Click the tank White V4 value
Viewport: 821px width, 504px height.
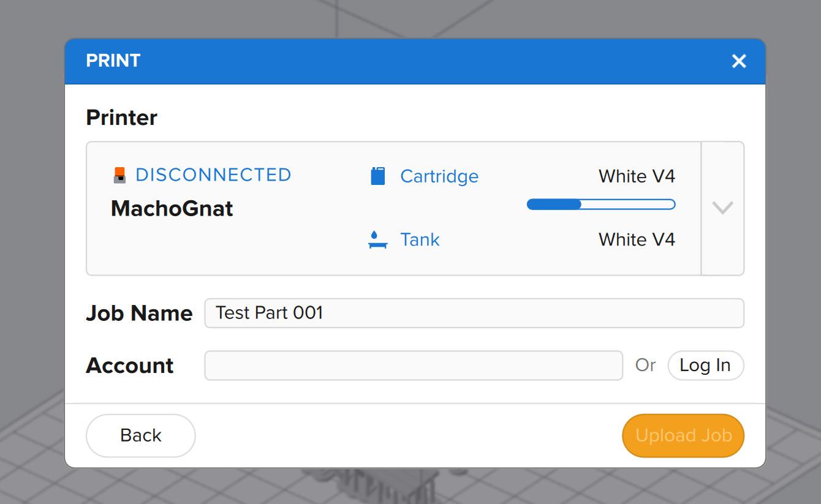pos(637,239)
